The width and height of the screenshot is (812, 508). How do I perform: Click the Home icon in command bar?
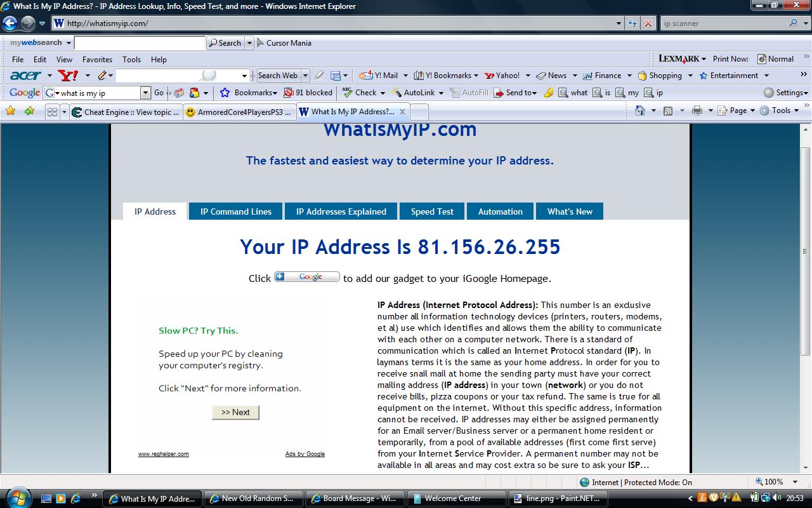[640, 110]
